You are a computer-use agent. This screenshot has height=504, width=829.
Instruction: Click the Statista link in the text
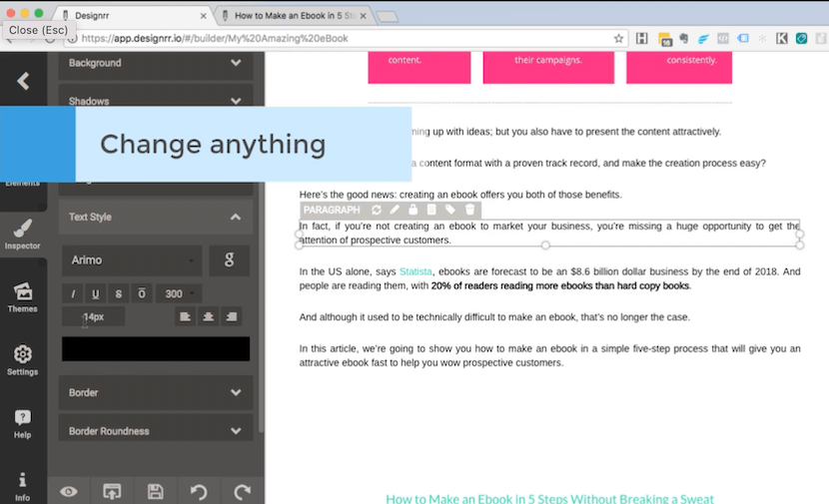(x=416, y=271)
